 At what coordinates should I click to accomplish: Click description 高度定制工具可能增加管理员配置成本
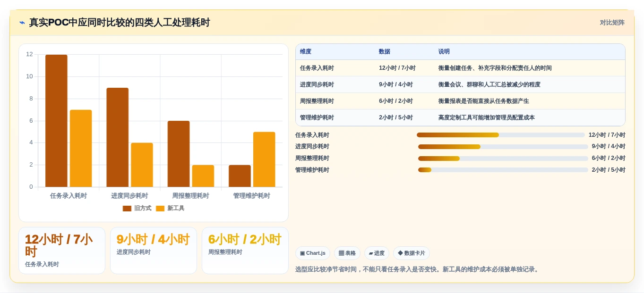point(487,118)
